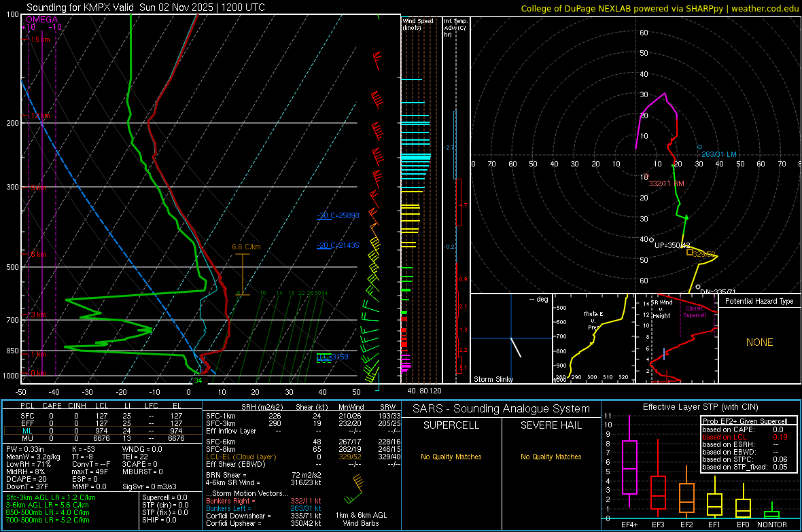This screenshot has height=532, width=802.
Task: Click No Quality Matches under SUPERCELL
Action: pos(451,457)
